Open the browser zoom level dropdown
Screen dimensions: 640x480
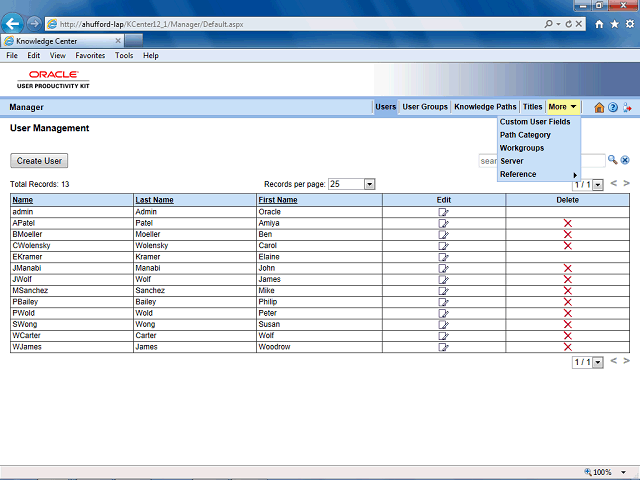pos(623,472)
